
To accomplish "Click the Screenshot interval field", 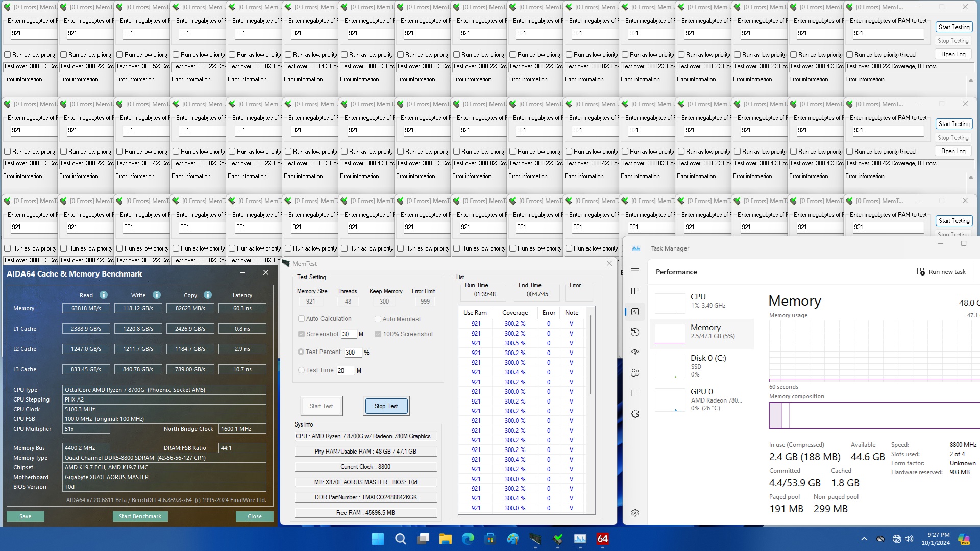I will pyautogui.click(x=349, y=334).
